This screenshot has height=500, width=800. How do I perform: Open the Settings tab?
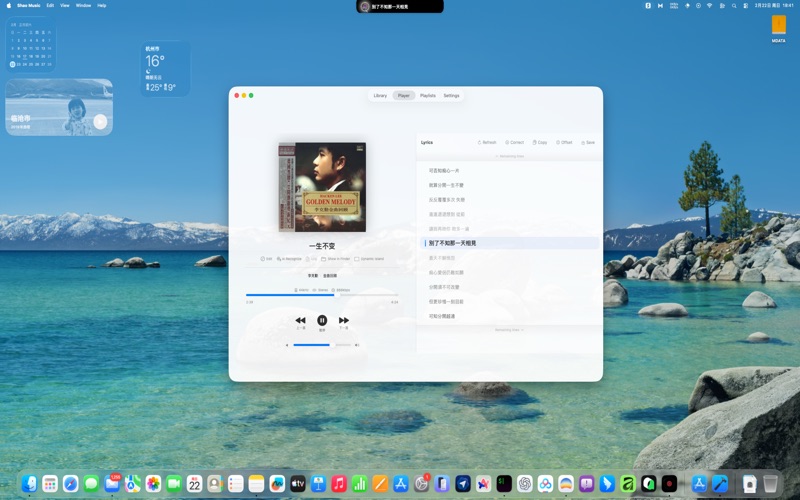click(x=452, y=96)
